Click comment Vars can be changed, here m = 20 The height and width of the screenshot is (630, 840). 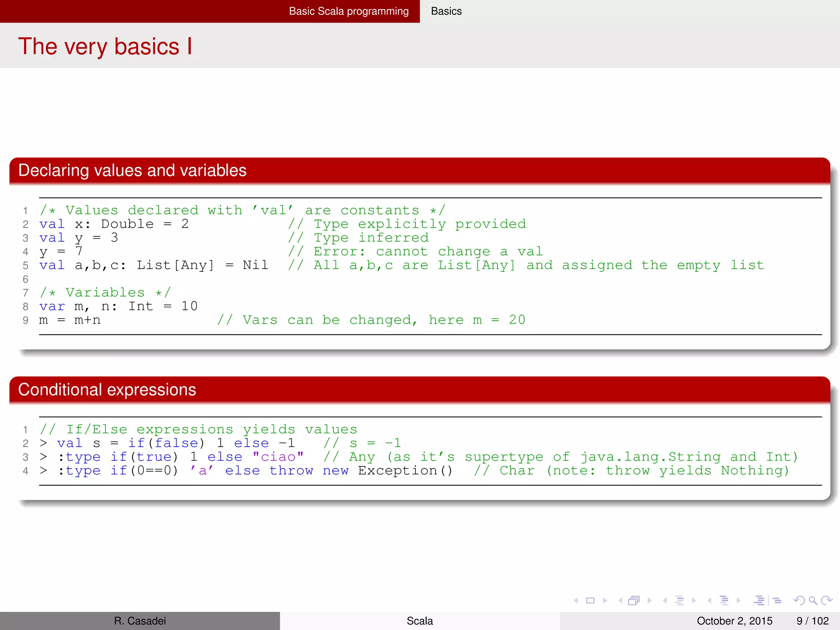pos(371,320)
